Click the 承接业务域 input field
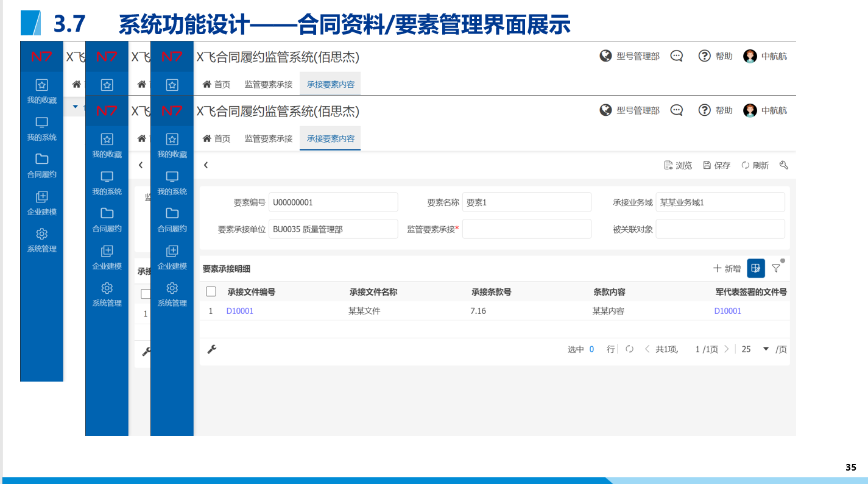The width and height of the screenshot is (868, 484). [721, 202]
